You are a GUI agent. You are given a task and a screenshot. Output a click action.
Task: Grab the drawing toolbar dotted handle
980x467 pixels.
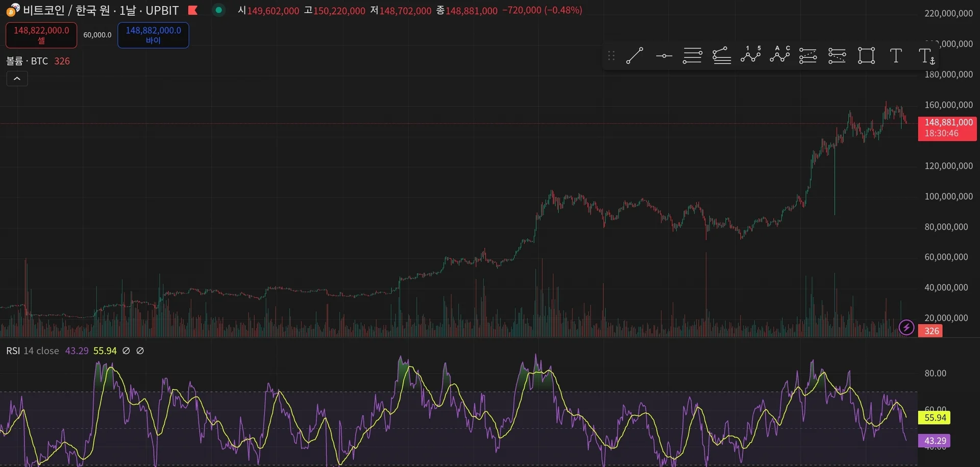point(611,56)
